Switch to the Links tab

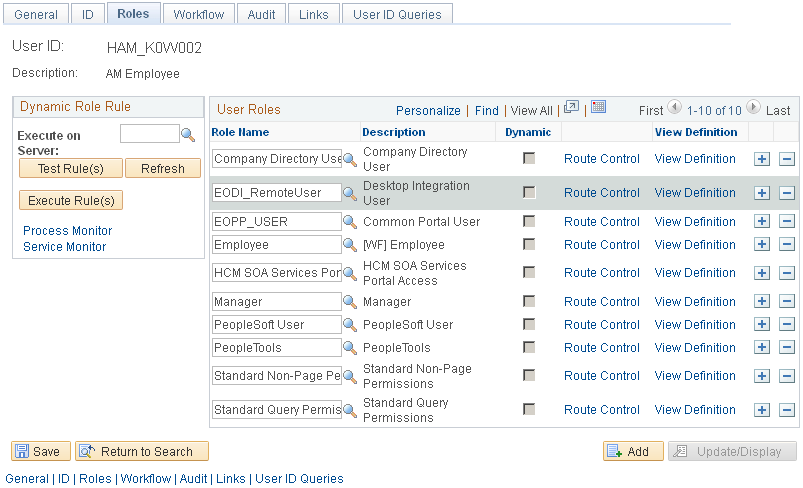click(x=313, y=14)
